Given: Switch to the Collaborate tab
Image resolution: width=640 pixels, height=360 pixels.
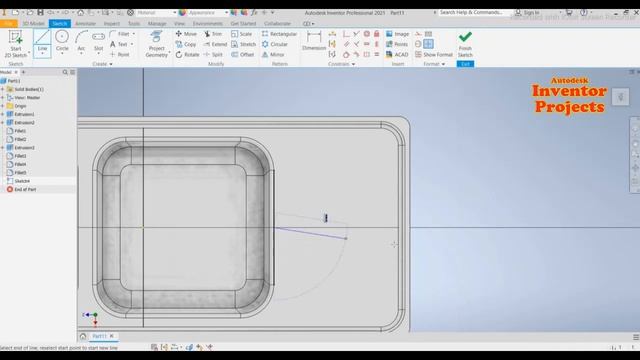Looking at the screenshot, I should coord(277,24).
